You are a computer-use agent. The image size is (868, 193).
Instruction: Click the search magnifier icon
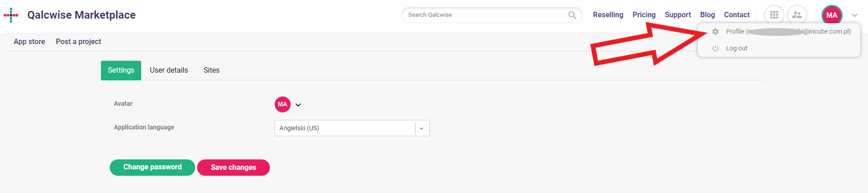point(572,15)
